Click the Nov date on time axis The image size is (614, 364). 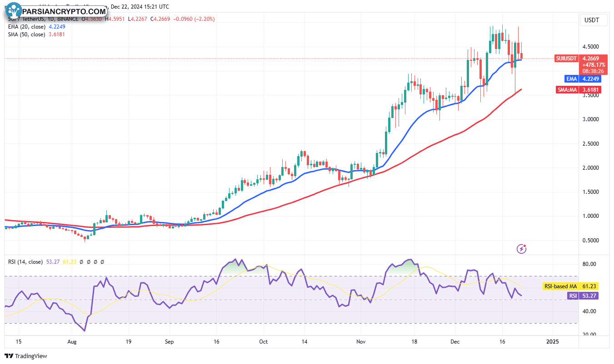[x=361, y=341]
